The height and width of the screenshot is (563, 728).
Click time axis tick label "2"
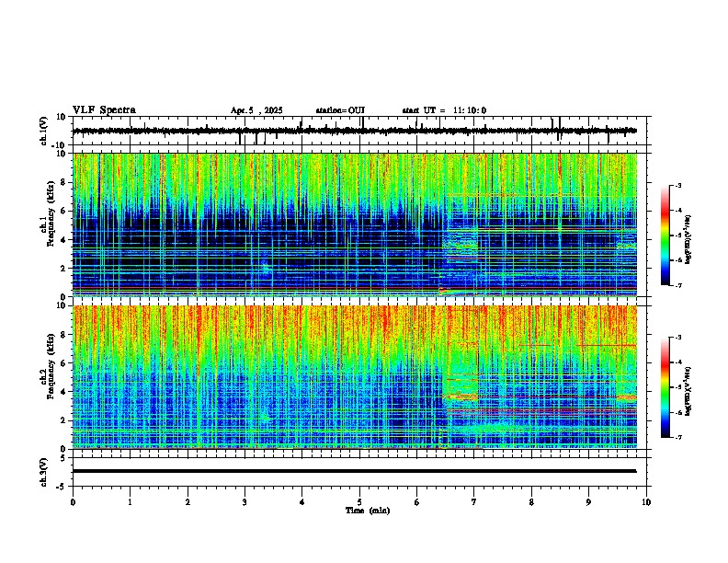click(x=188, y=502)
